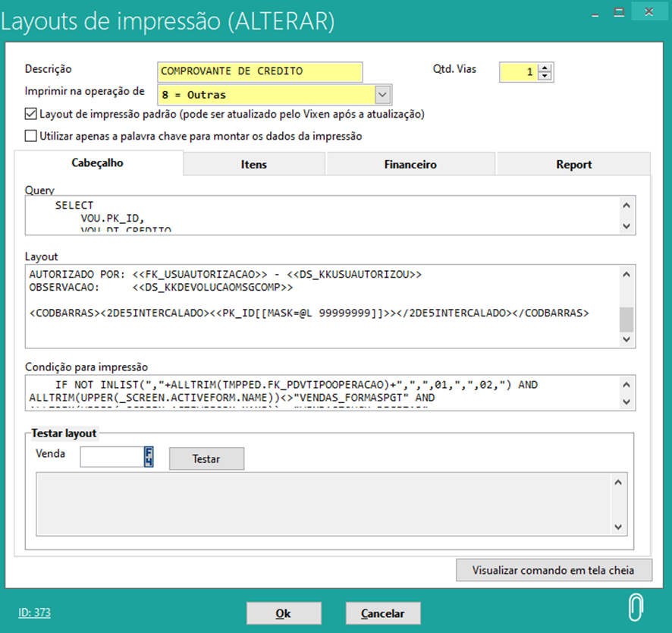This screenshot has width=672, height=633.
Task: Open the Financeiro tab
Action: [x=410, y=164]
